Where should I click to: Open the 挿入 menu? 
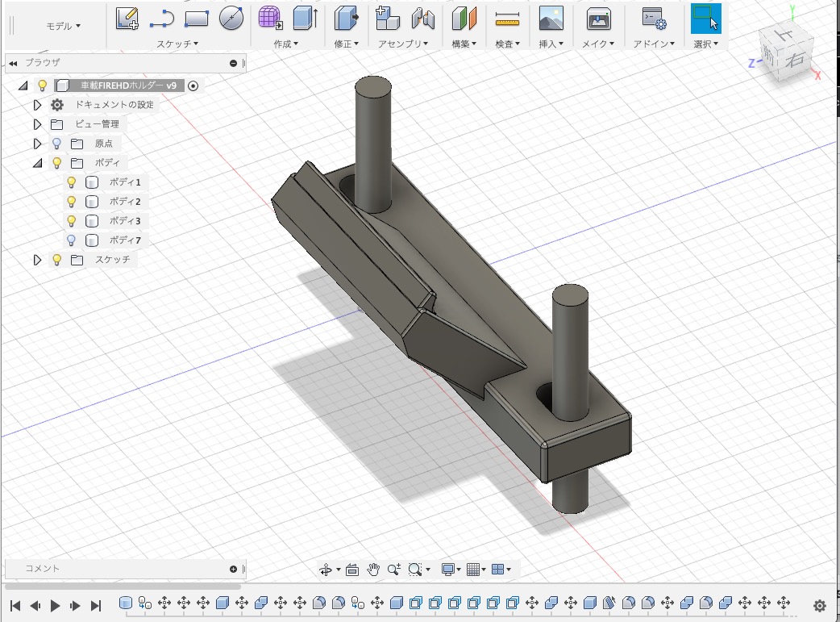coord(551,44)
